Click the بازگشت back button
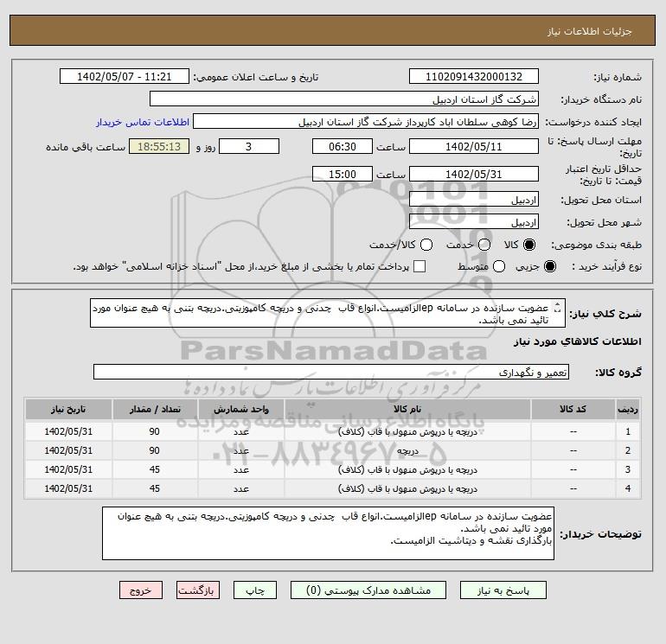Viewport: 666px width, 644px height. (198, 590)
